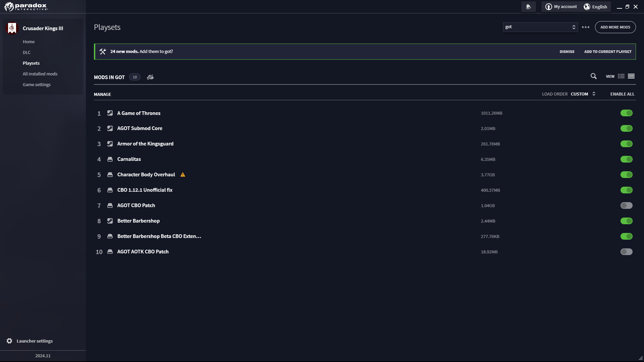Image resolution: width=644 pixels, height=362 pixels.
Task: Go to the Home section
Action: (x=29, y=42)
